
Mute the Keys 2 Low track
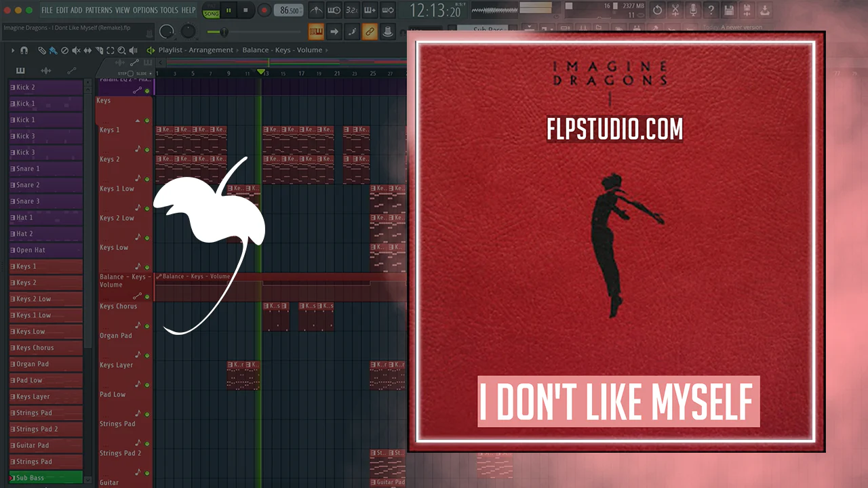click(x=147, y=238)
